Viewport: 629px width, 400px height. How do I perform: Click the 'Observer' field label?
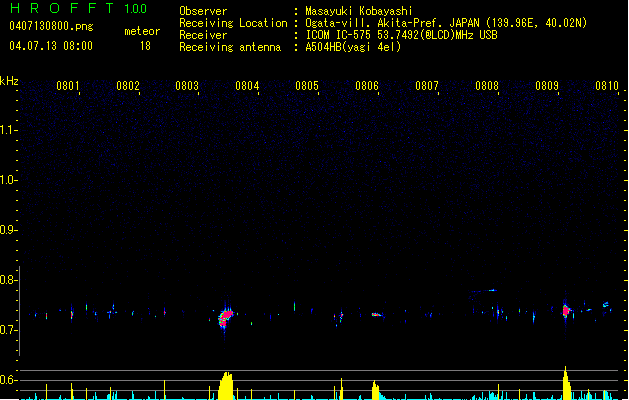[x=203, y=11]
